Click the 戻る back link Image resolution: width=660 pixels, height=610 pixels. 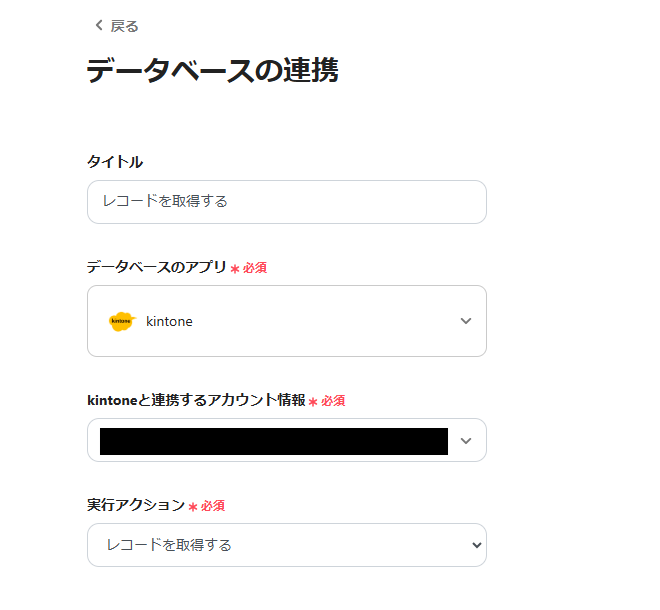(x=125, y=26)
